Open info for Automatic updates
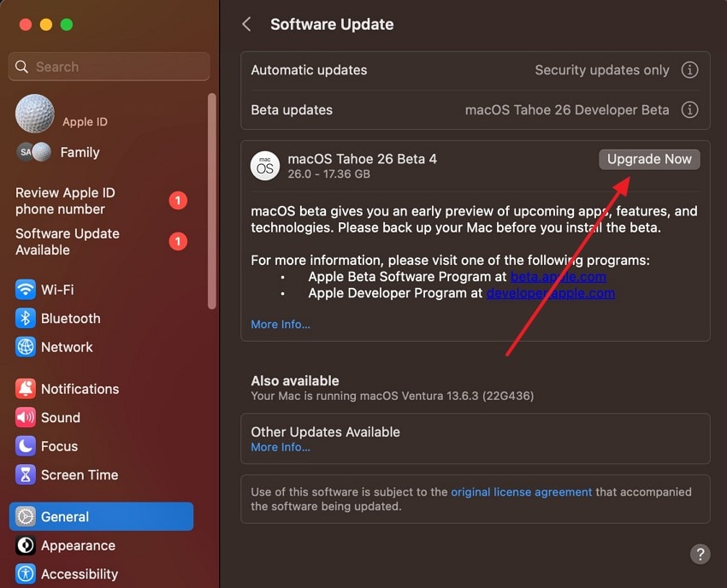727x588 pixels. click(689, 70)
